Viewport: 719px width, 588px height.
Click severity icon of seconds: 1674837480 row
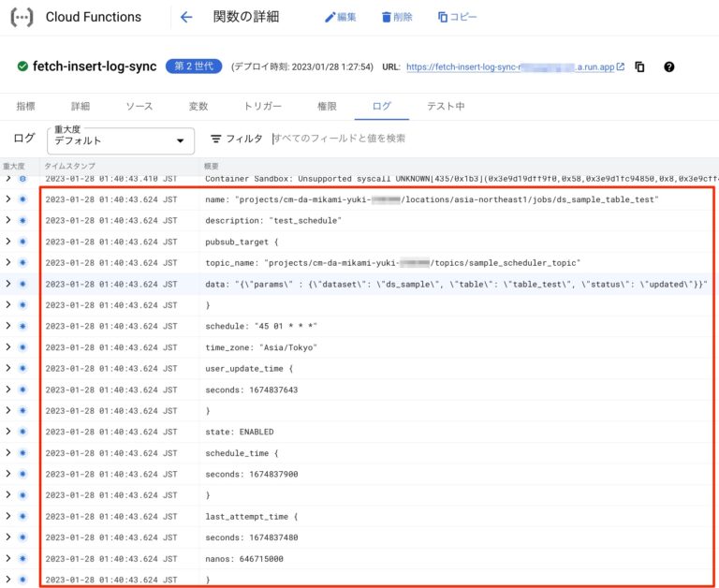[22, 537]
